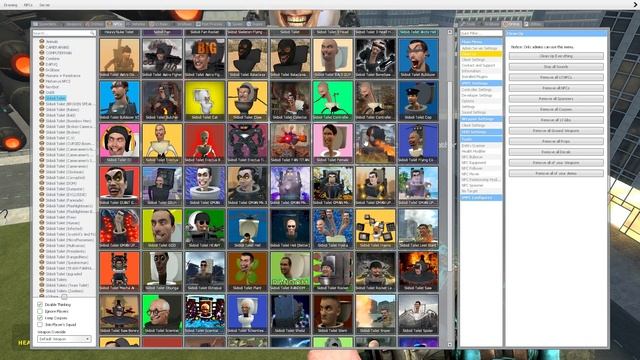Collapse the Tools section header

click(x=481, y=139)
